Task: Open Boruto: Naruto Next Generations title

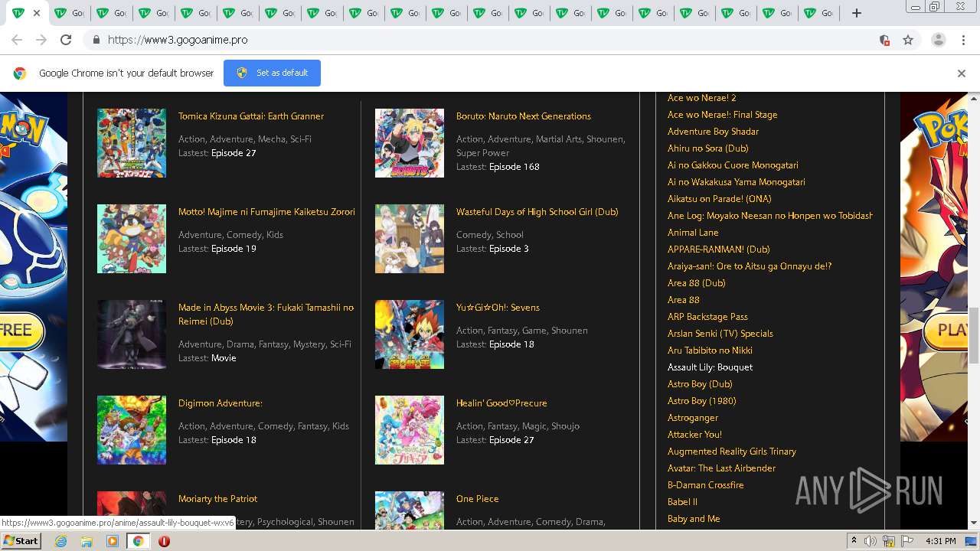Action: click(524, 116)
